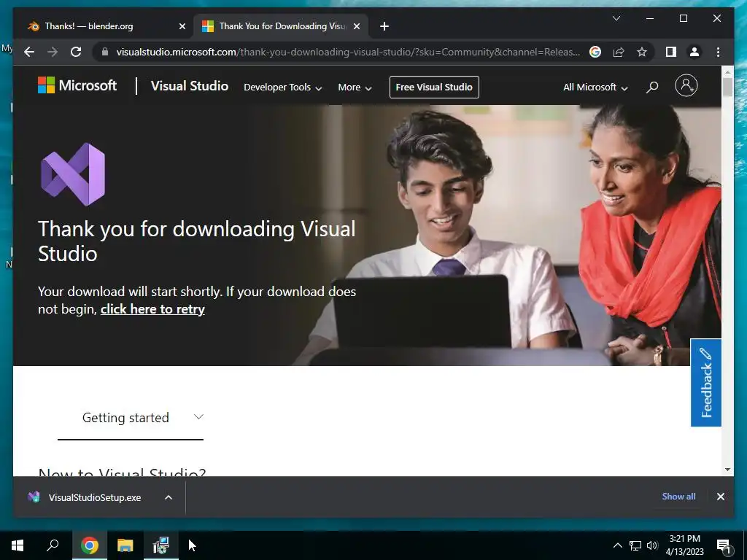The height and width of the screenshot is (560, 747).
Task: Click the scrollbar down arrow
Action: click(x=727, y=470)
